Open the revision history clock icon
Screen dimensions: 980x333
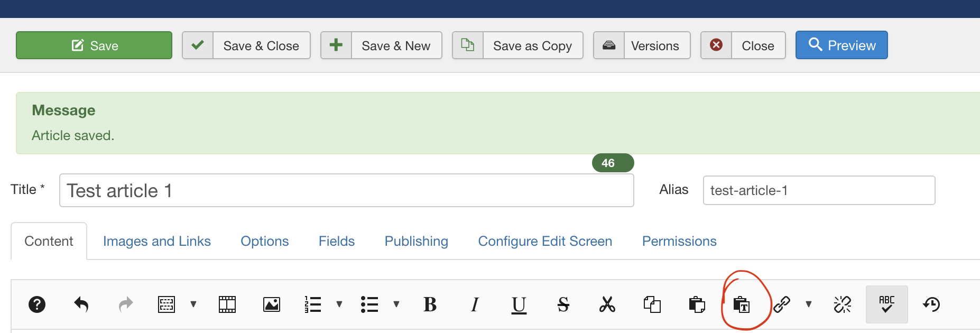931,304
